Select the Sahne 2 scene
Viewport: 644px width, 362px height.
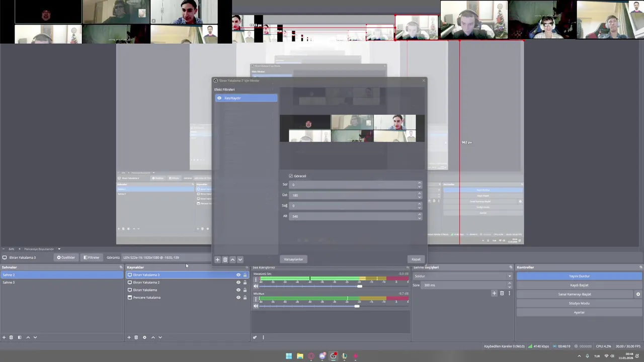(62, 275)
